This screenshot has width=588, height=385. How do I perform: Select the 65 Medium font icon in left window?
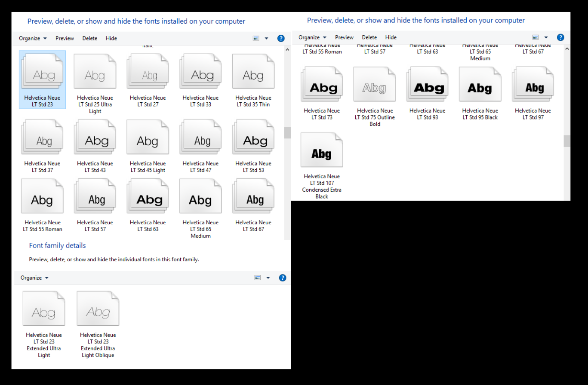[200, 196]
